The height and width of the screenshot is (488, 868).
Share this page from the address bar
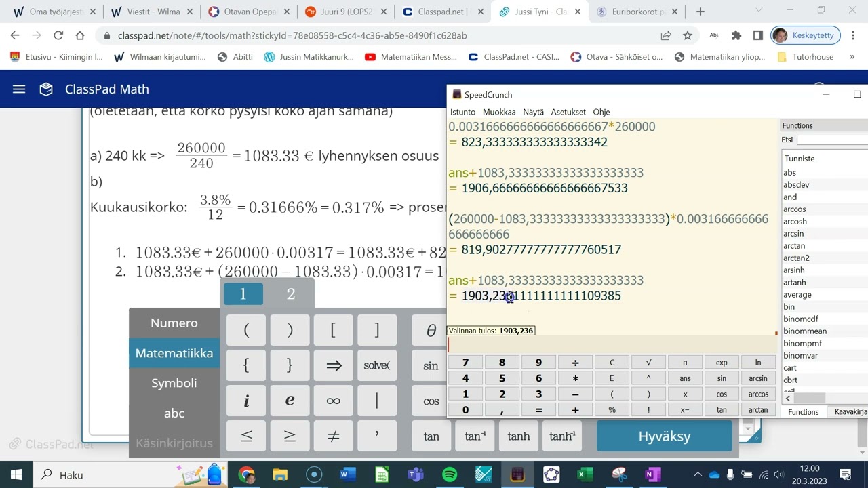pyautogui.click(x=666, y=35)
